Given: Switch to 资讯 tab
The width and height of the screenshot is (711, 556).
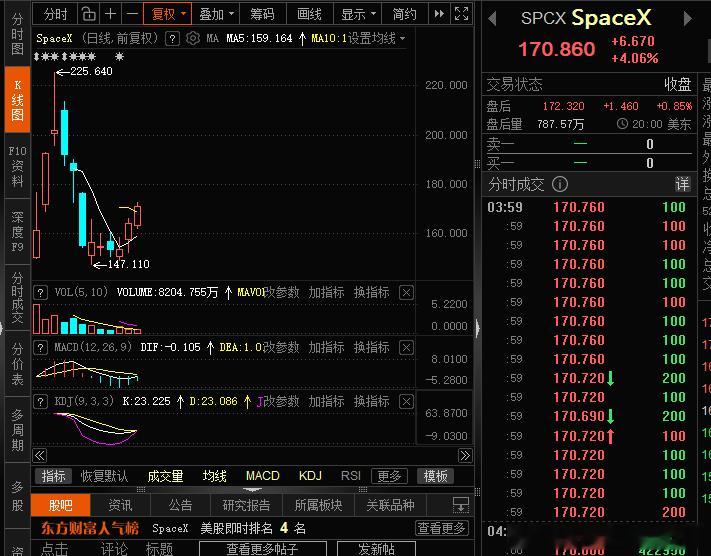Looking at the screenshot, I should (x=120, y=505).
